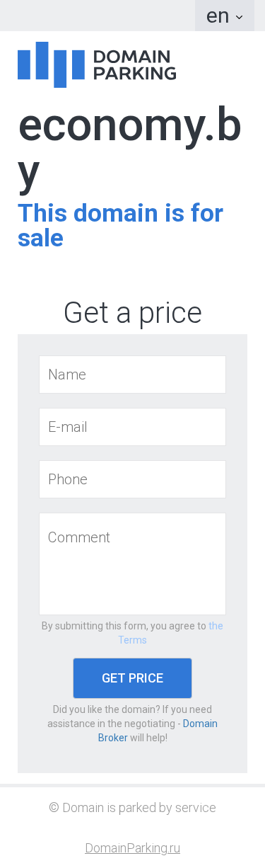Visit the DomainParking.ru footer link
Screen dimensions: 265x868
132,848
